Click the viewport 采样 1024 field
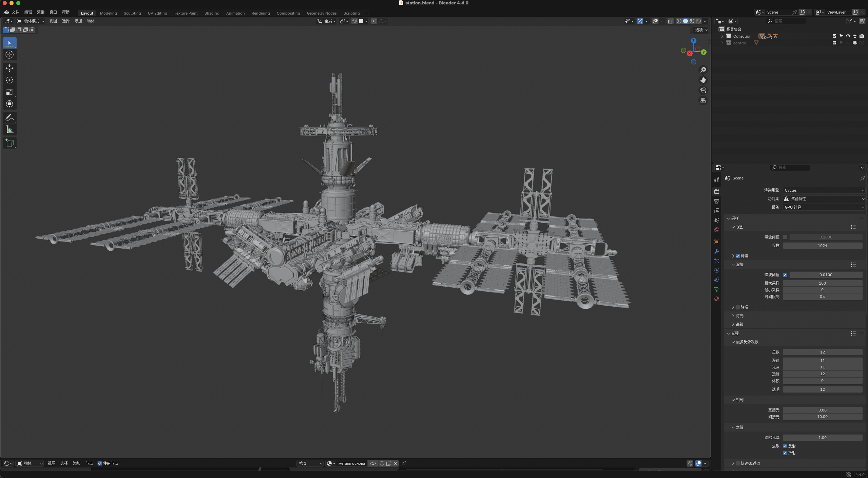Viewport: 868px width, 478px height. point(822,246)
